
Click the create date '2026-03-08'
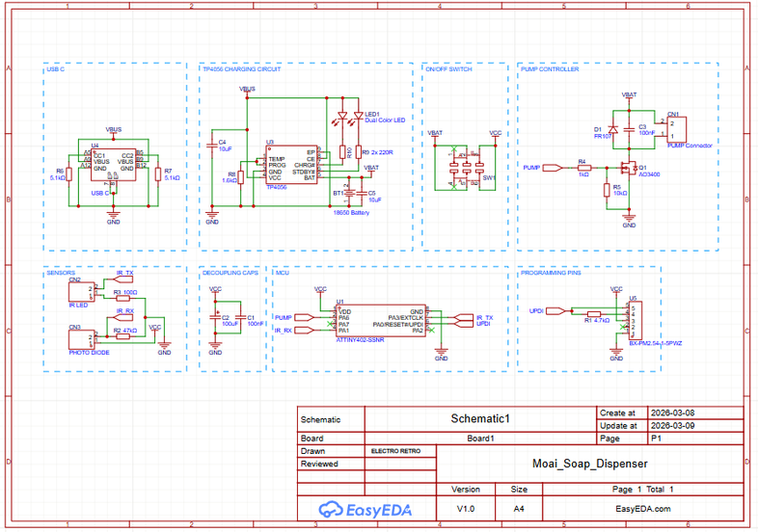[x=672, y=413]
